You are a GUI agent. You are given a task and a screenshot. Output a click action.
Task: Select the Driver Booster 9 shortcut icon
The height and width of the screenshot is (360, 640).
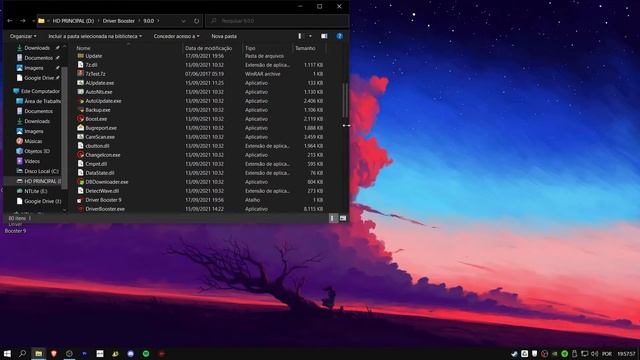80,200
